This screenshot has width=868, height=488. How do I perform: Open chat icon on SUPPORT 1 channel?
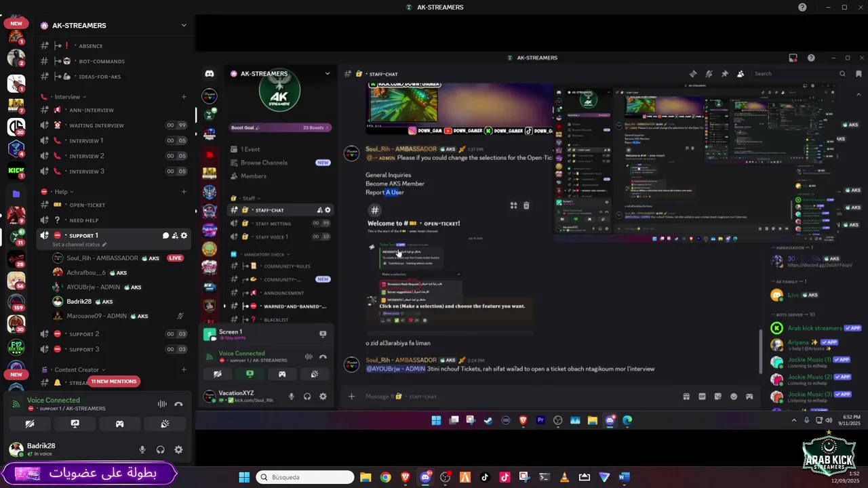165,236
